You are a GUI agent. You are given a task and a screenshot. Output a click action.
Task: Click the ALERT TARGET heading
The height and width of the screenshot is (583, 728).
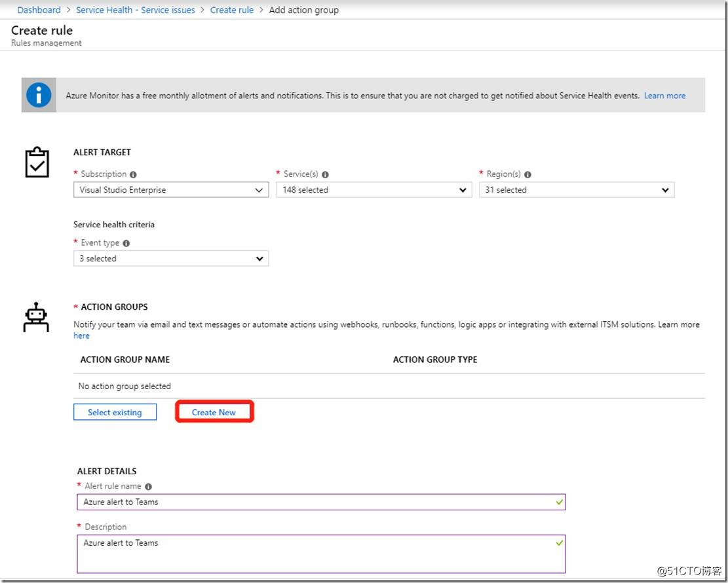tap(102, 152)
